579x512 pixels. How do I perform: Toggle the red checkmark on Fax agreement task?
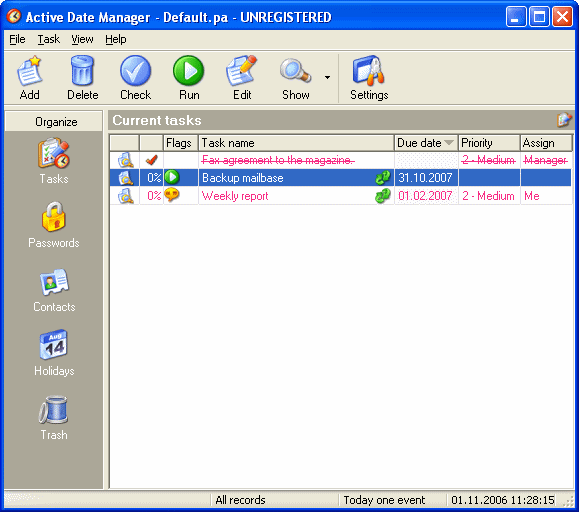[x=151, y=160]
